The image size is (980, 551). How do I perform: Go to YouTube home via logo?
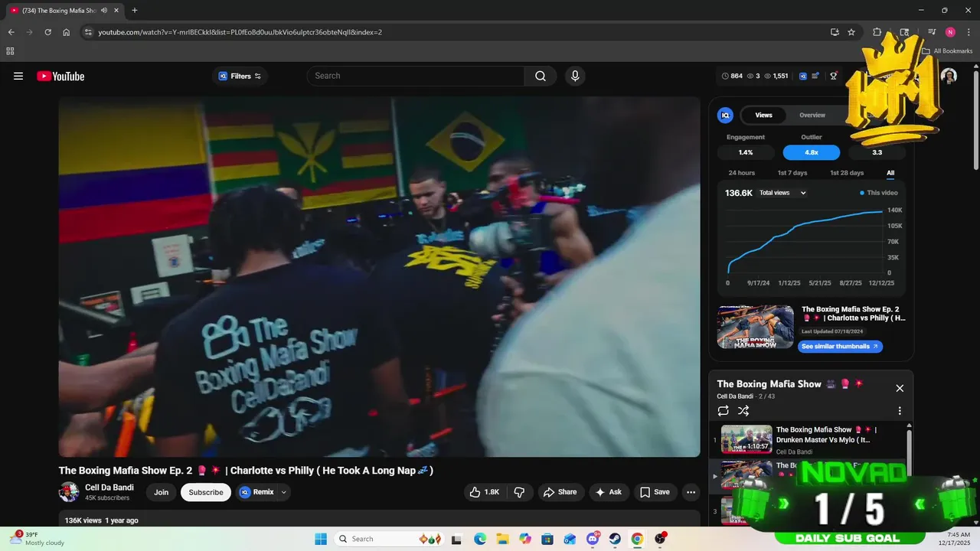(60, 76)
